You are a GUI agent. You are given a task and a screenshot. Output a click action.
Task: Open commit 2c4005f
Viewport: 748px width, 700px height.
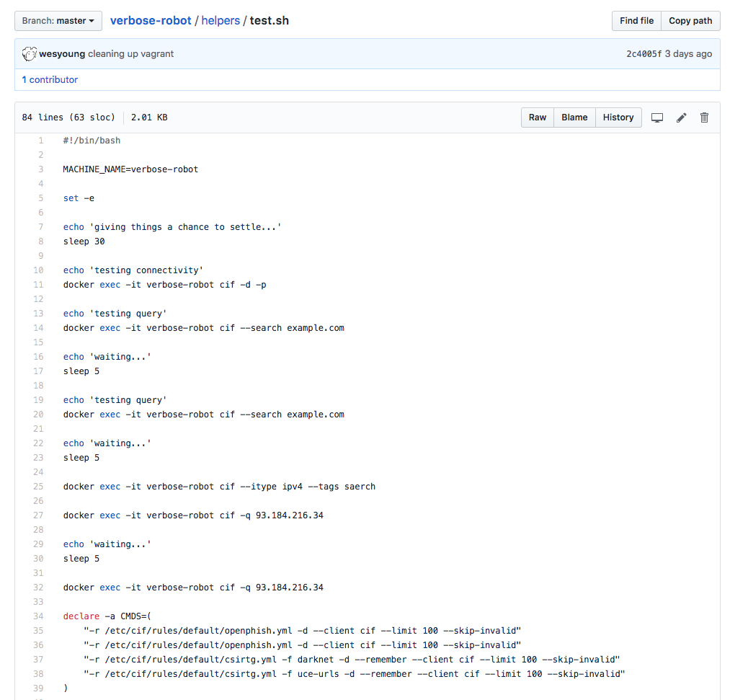coord(644,54)
